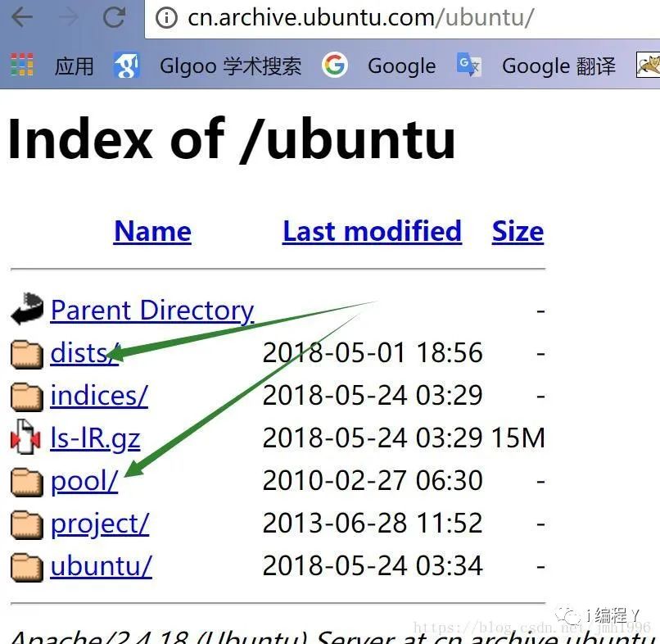Reload the page with the refresh icon
The width and height of the screenshot is (660, 644).
pos(114,18)
